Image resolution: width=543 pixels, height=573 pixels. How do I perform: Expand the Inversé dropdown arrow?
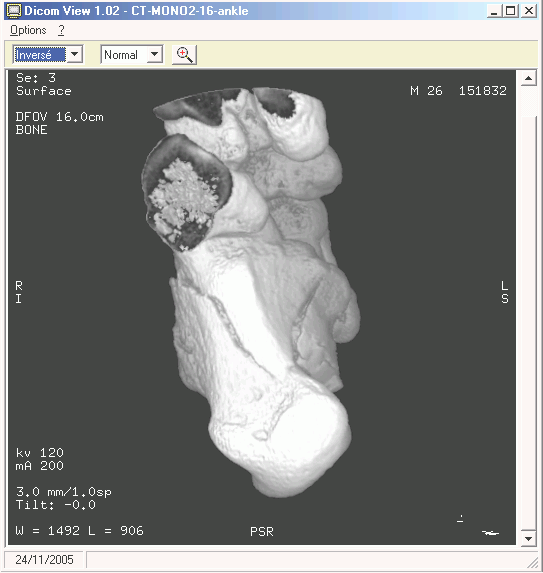75,54
